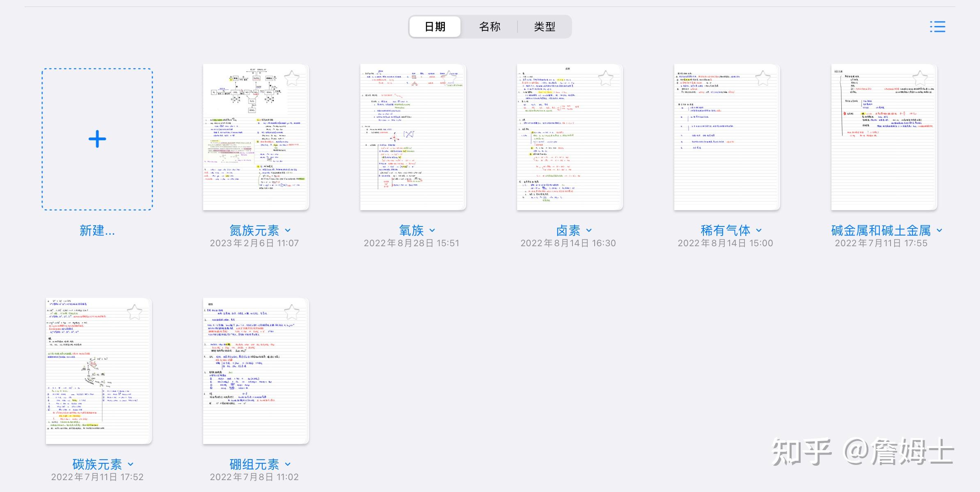
Task: Sort documents by 名称 tab
Action: (x=490, y=27)
